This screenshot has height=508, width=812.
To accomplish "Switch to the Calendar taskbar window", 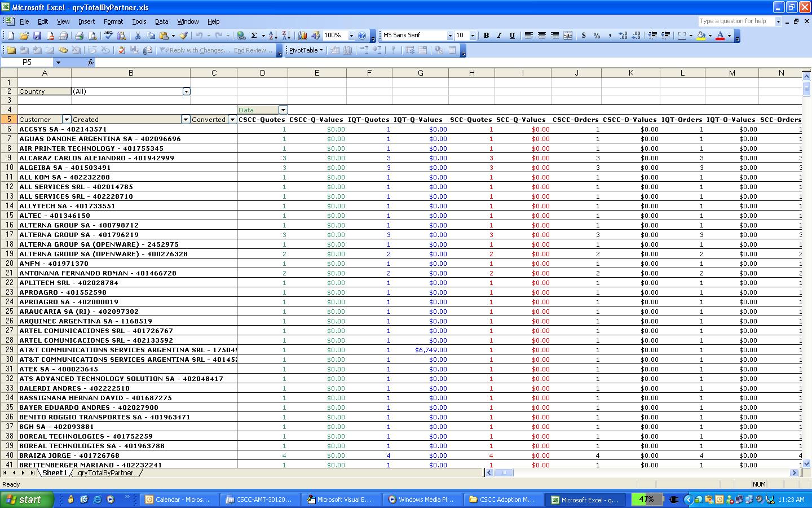I will [178, 500].
